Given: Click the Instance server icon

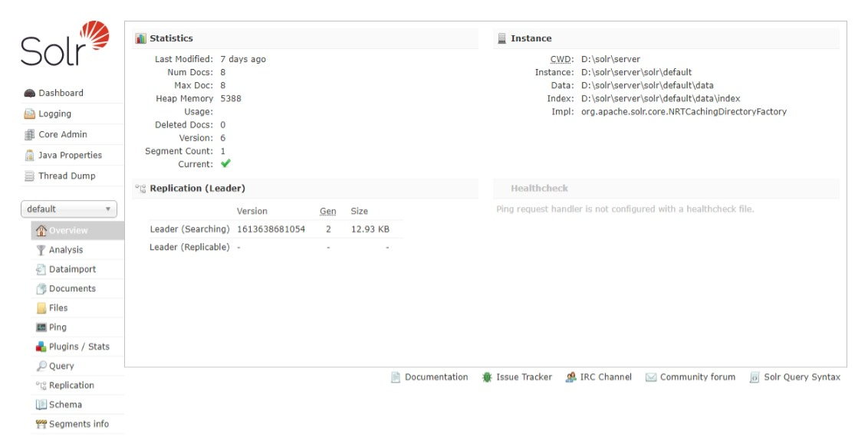Looking at the screenshot, I should coord(502,38).
